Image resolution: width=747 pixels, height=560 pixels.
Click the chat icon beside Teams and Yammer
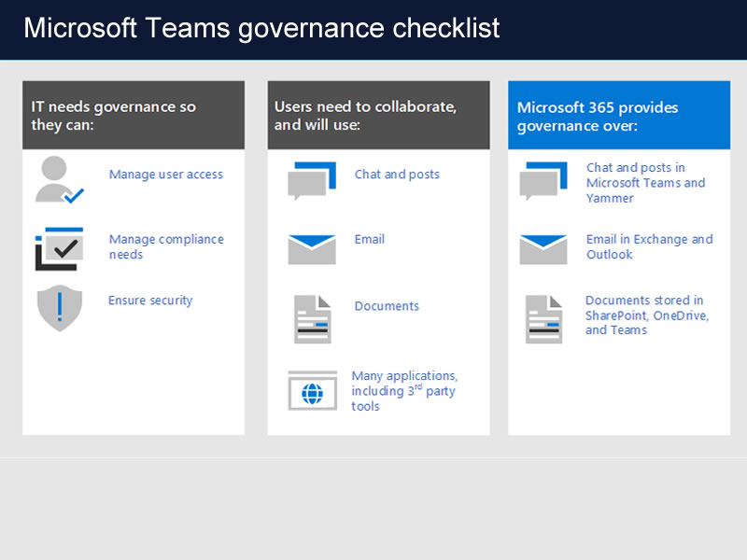tap(543, 181)
